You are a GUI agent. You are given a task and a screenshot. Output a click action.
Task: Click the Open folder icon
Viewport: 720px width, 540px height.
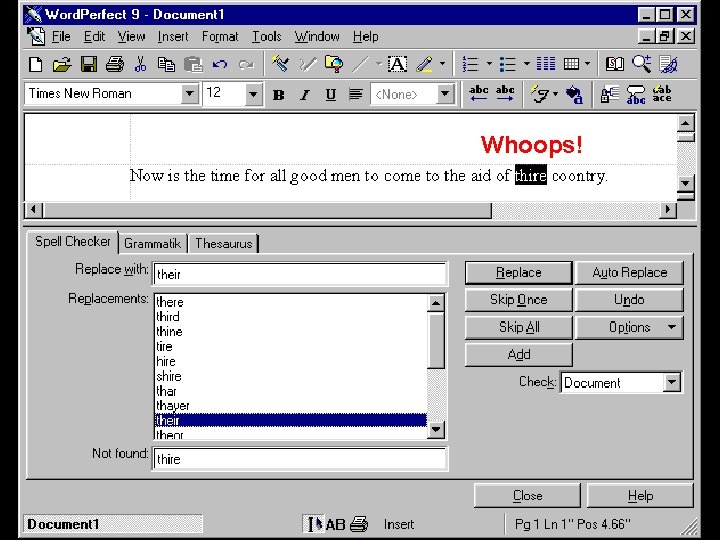(x=62, y=64)
